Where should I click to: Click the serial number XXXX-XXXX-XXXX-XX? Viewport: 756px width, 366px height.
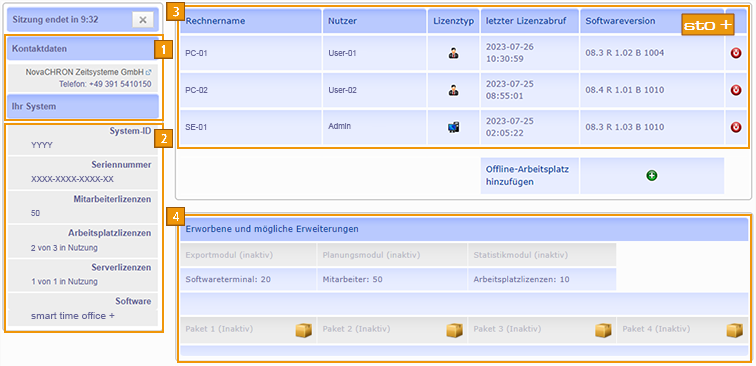click(72, 179)
